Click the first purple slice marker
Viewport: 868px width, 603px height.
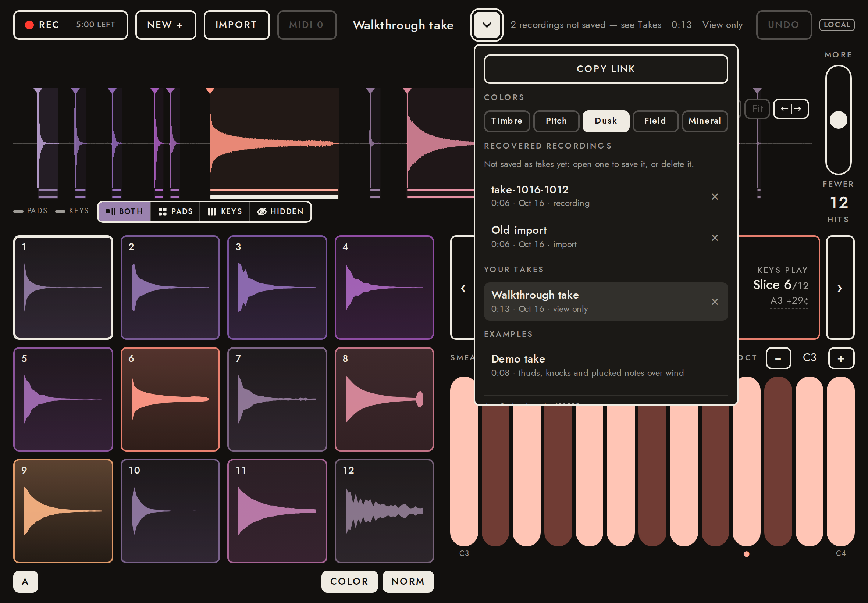[38, 91]
